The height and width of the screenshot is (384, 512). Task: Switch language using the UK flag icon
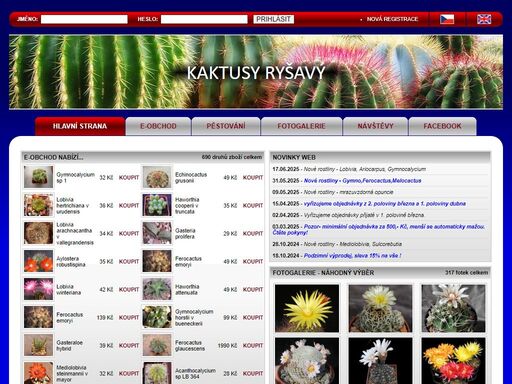pyautogui.click(x=484, y=19)
